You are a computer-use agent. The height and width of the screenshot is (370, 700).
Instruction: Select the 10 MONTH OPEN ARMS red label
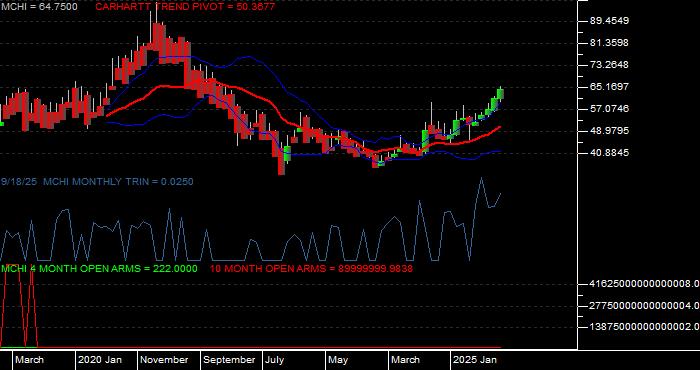tap(311, 269)
